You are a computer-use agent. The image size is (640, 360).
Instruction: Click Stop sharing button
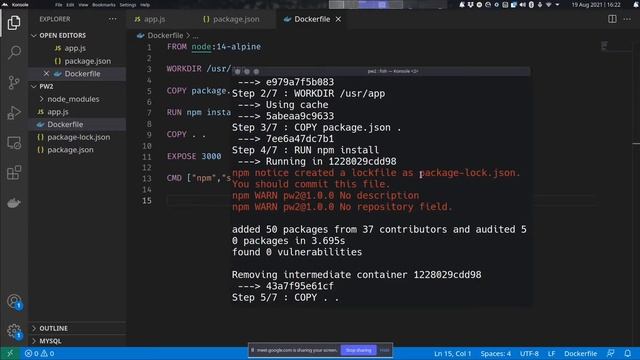358,350
